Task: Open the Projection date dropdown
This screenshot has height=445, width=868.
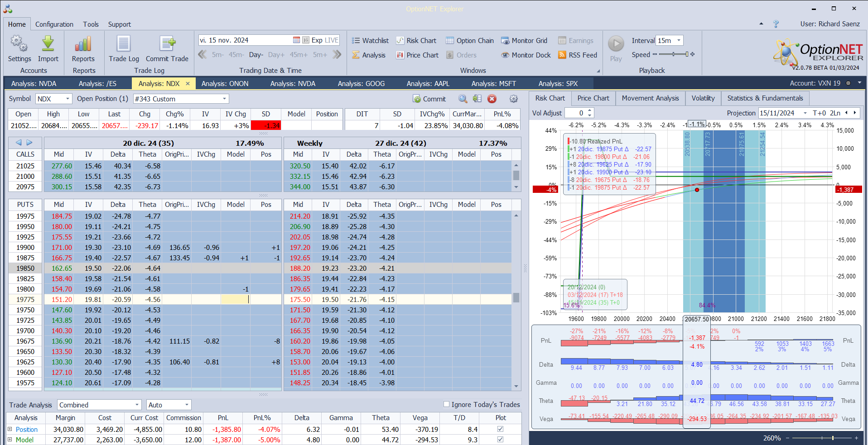Action: pyautogui.click(x=805, y=113)
